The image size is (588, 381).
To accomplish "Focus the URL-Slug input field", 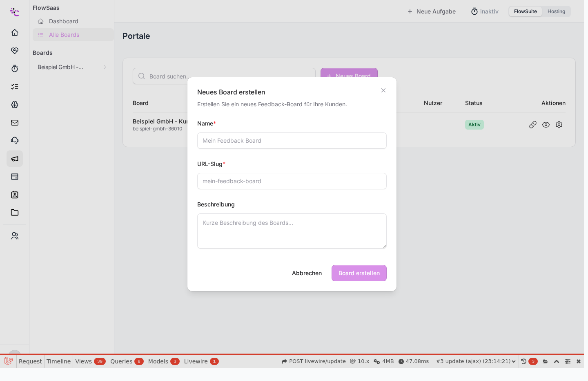I will [292, 181].
